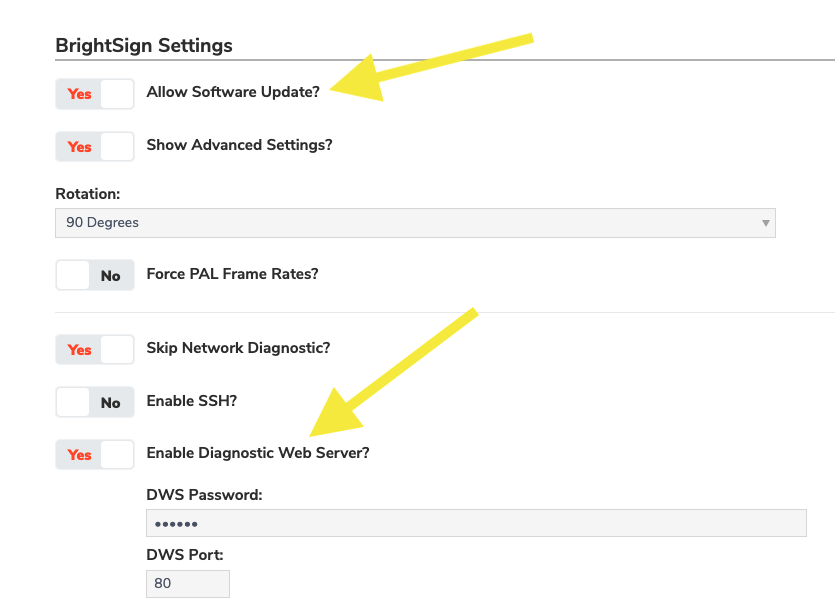
Task: Click the Rotation field label
Action: tap(88, 194)
